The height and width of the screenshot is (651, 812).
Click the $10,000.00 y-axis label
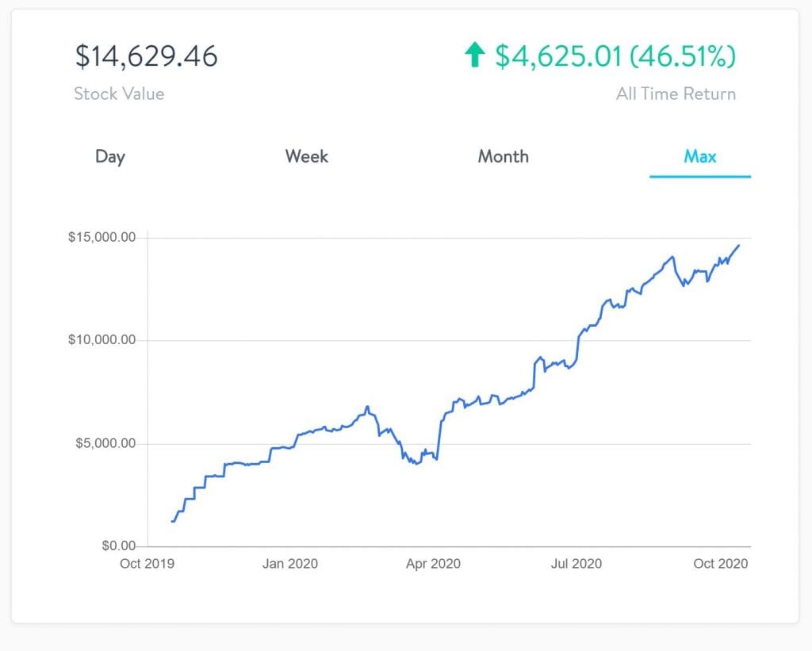click(102, 340)
